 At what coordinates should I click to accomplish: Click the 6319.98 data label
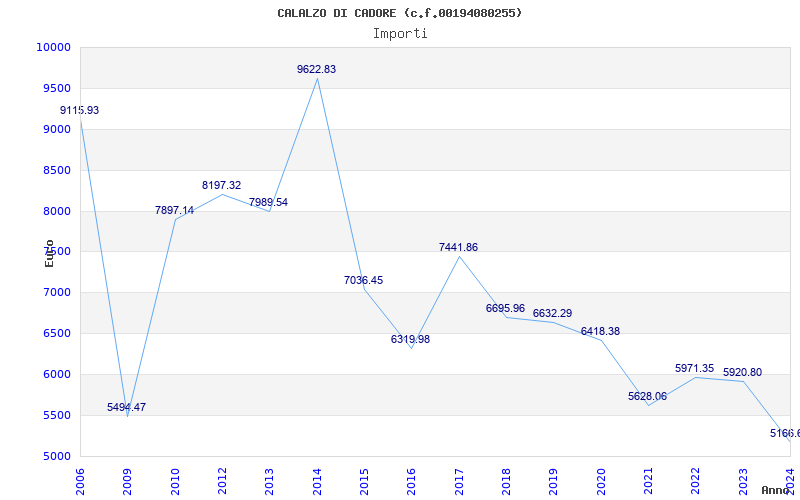(411, 339)
